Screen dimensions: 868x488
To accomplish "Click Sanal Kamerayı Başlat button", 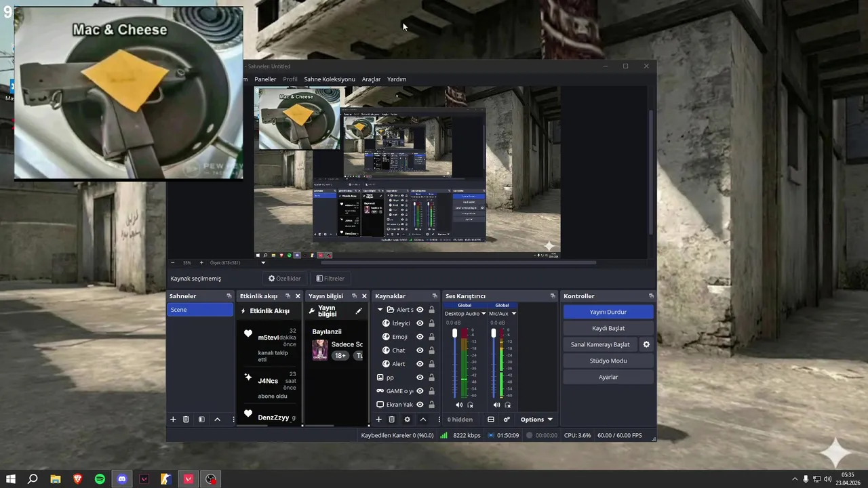I will (600, 344).
